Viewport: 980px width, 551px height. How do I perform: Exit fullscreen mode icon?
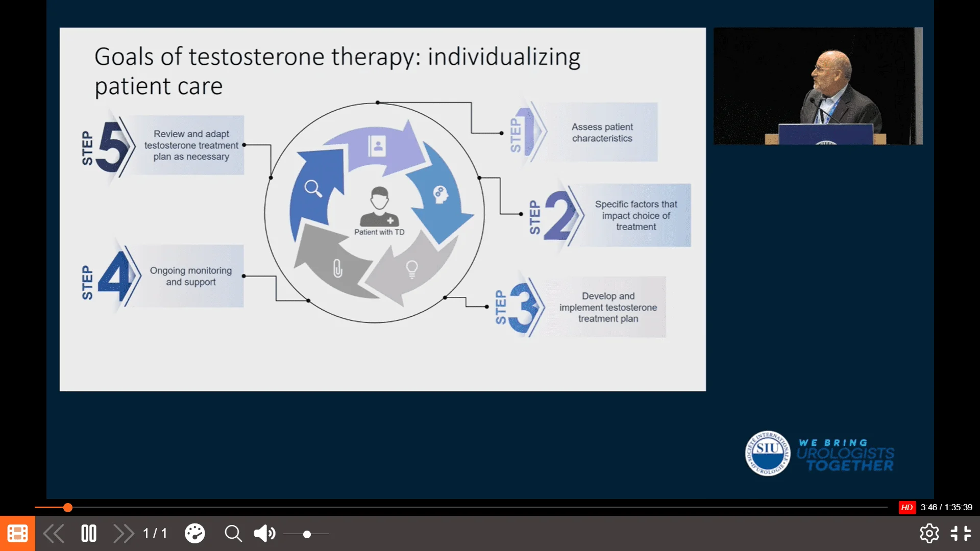(961, 534)
